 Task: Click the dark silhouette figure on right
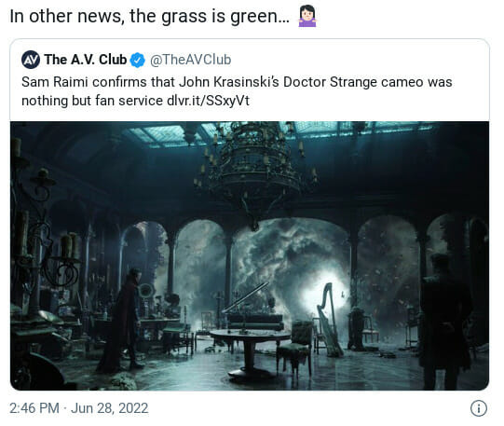click(445, 322)
